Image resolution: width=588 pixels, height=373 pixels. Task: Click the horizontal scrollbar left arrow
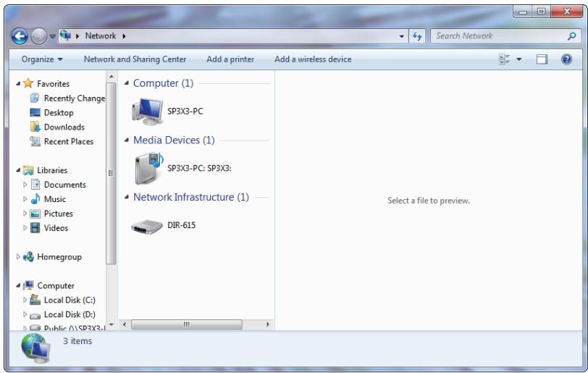[124, 324]
